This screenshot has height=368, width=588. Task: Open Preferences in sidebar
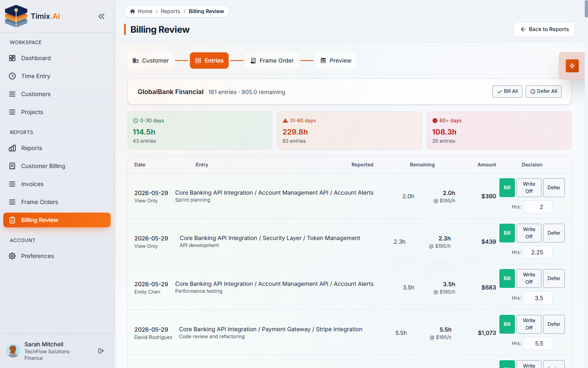(57, 256)
